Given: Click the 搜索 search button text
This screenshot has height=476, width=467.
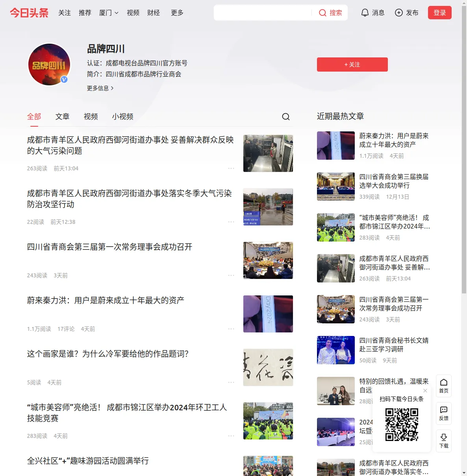Looking at the screenshot, I should [336, 13].
